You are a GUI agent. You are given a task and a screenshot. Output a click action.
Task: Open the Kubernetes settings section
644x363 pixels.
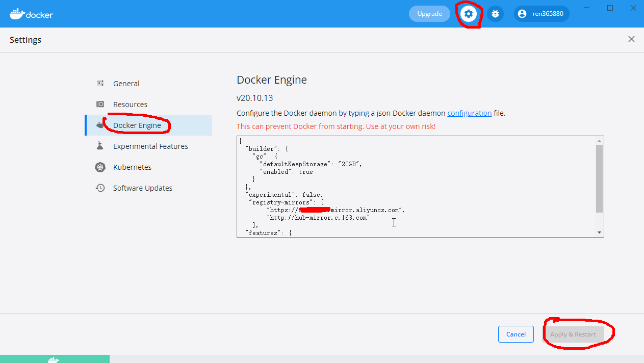pyautogui.click(x=148, y=167)
